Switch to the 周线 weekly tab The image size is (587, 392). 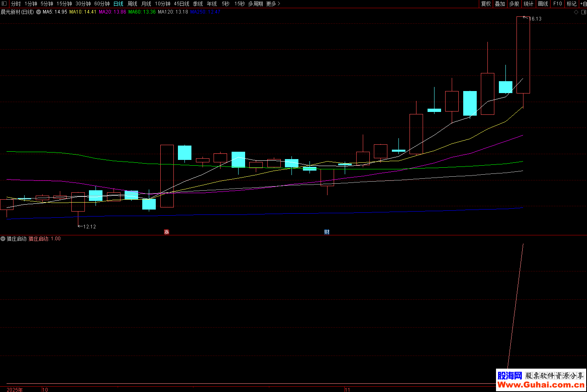132,4
